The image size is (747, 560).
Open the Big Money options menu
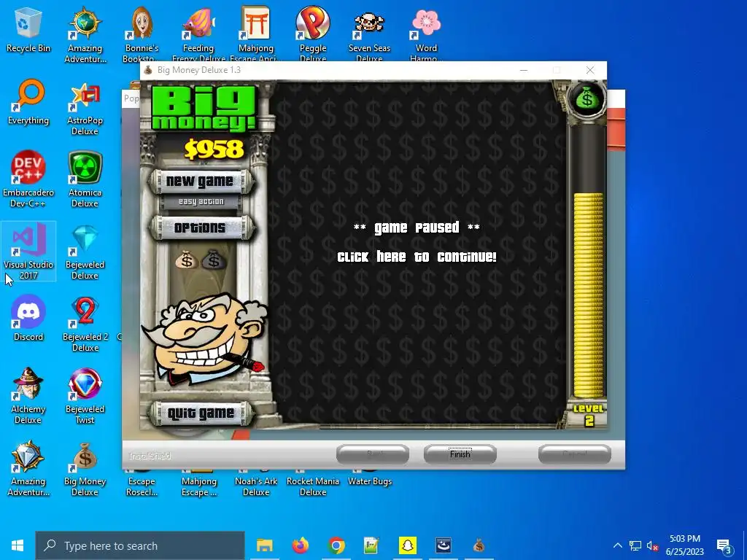coord(201,227)
